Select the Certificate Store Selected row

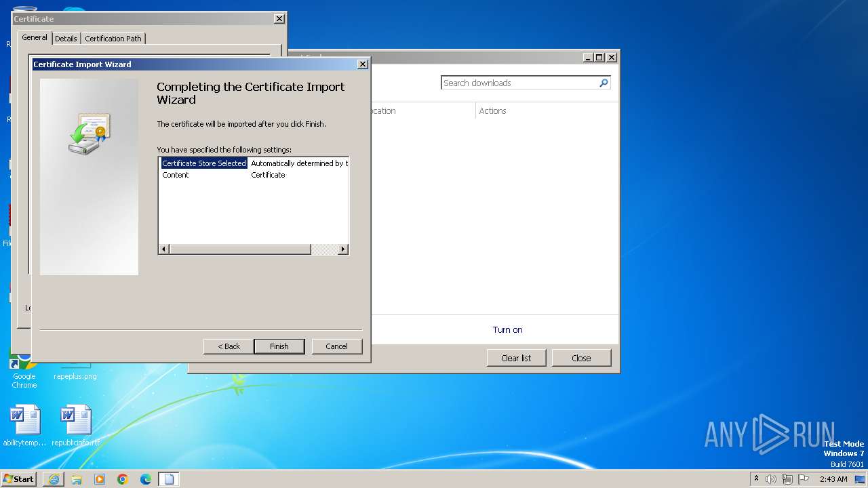coord(204,163)
